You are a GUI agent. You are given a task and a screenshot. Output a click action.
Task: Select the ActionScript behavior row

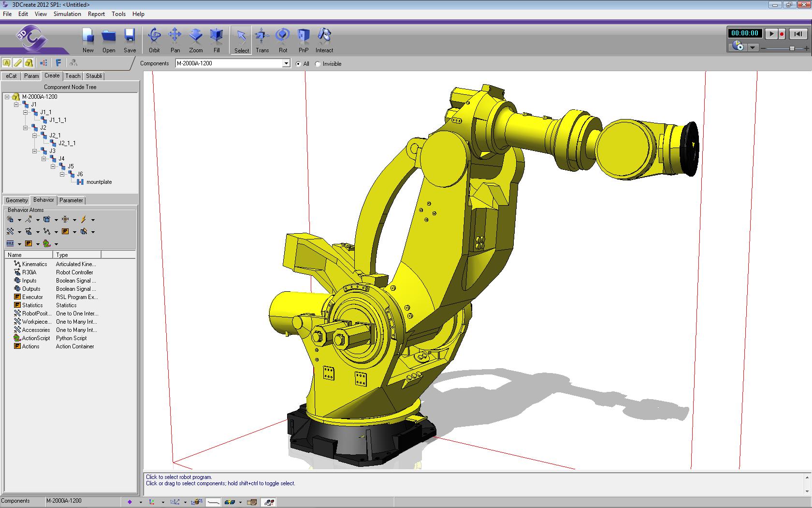[x=50, y=338]
